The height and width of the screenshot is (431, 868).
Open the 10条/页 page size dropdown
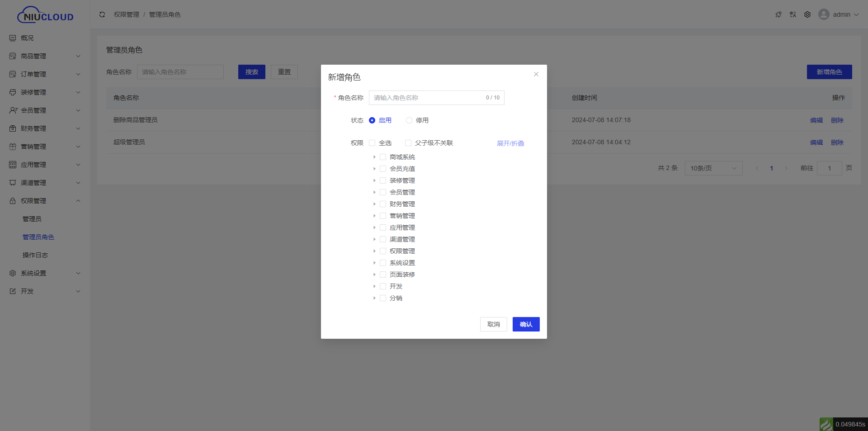[x=713, y=168]
